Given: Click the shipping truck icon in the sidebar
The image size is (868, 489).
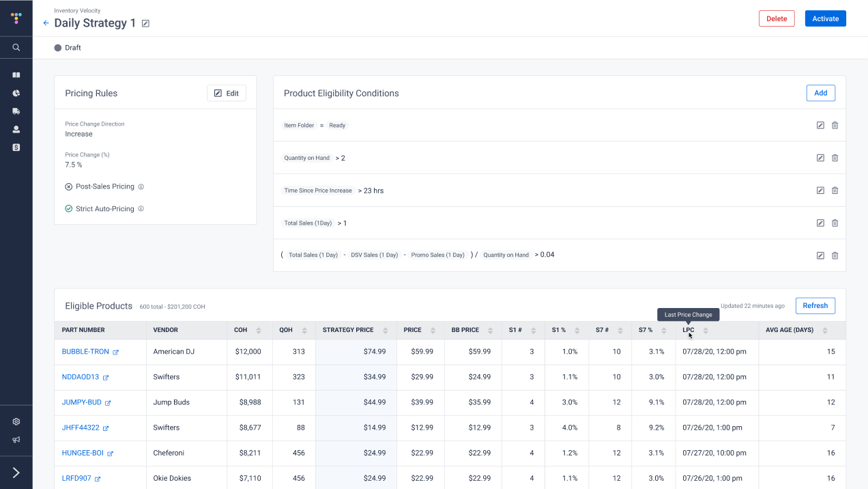Looking at the screenshot, I should pyautogui.click(x=16, y=111).
